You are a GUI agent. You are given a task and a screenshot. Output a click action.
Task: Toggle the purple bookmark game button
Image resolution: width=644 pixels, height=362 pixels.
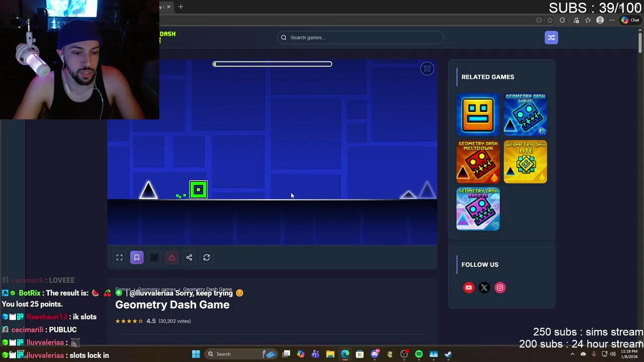point(136,257)
